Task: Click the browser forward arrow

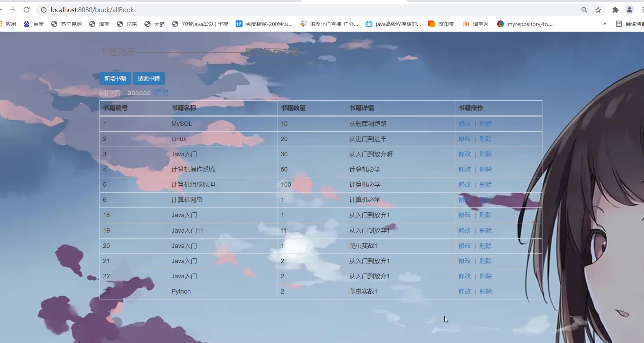Action: 13,10
